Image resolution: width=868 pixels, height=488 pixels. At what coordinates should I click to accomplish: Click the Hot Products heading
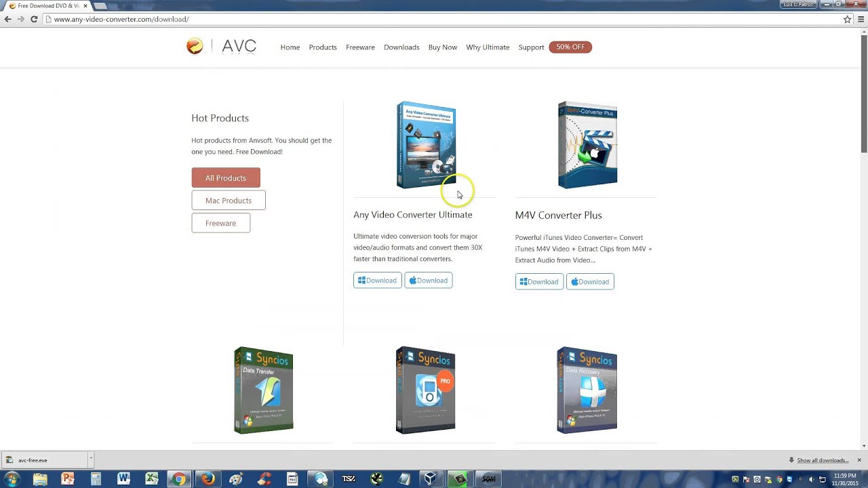tap(220, 118)
